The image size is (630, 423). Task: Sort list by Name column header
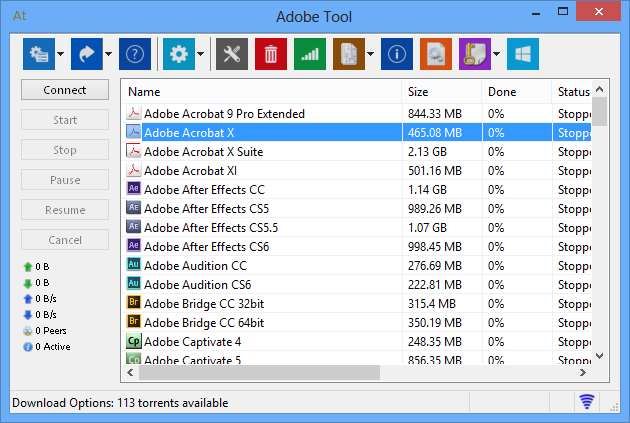pos(261,92)
